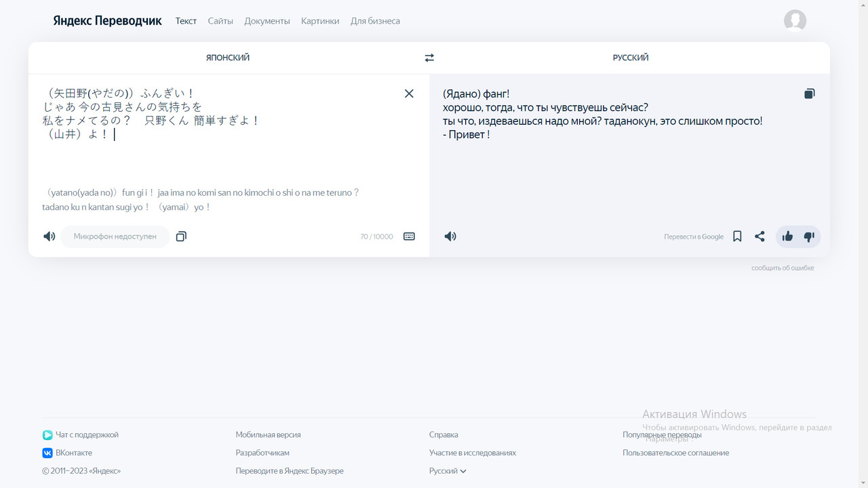868x488 pixels.
Task: Open Чат с поддержкой link
Action: (87, 435)
